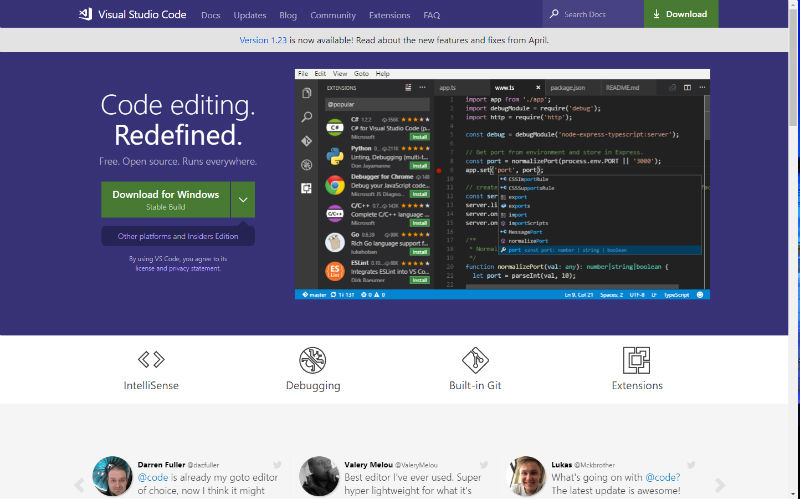Click the Go gopher extension icon
This screenshot has width=800, height=499.
point(335,242)
